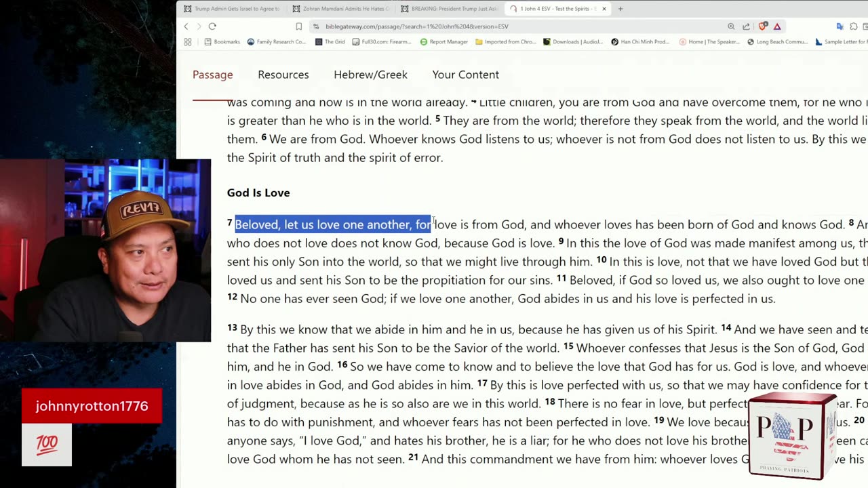The height and width of the screenshot is (488, 868).
Task: Click the share icon in the address bar
Action: point(746,26)
